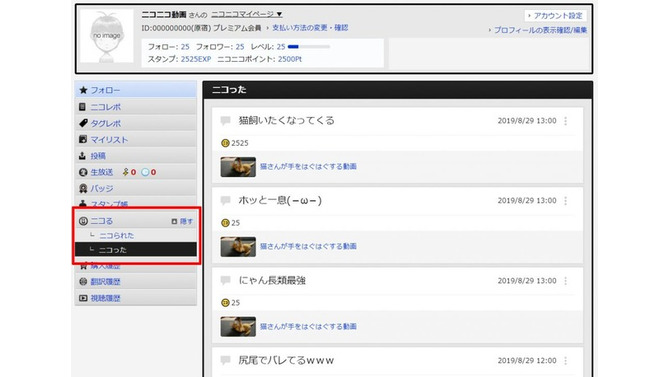The width and height of the screenshot is (670, 377).
Task: Click the フォロワー count 25
Action: (240, 47)
